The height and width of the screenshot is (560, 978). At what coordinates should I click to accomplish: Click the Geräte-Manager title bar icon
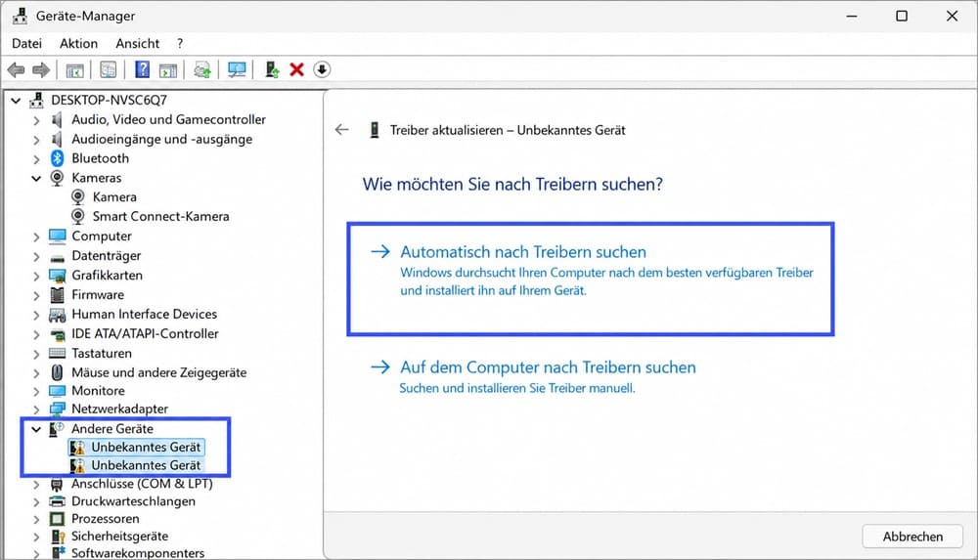[20, 17]
